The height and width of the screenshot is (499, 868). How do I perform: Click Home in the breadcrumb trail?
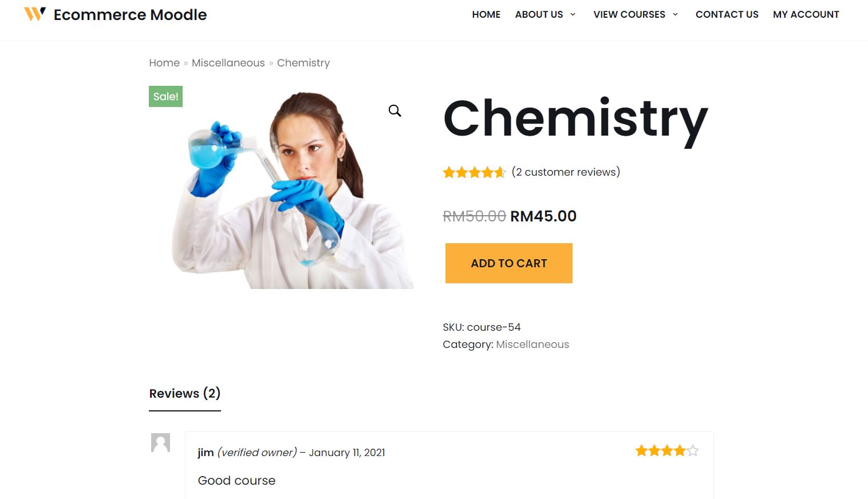[164, 63]
